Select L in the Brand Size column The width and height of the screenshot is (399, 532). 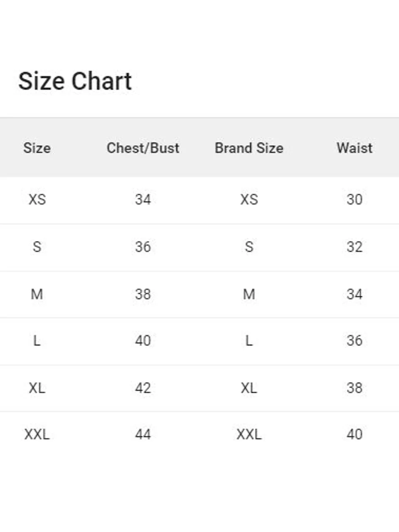249,341
